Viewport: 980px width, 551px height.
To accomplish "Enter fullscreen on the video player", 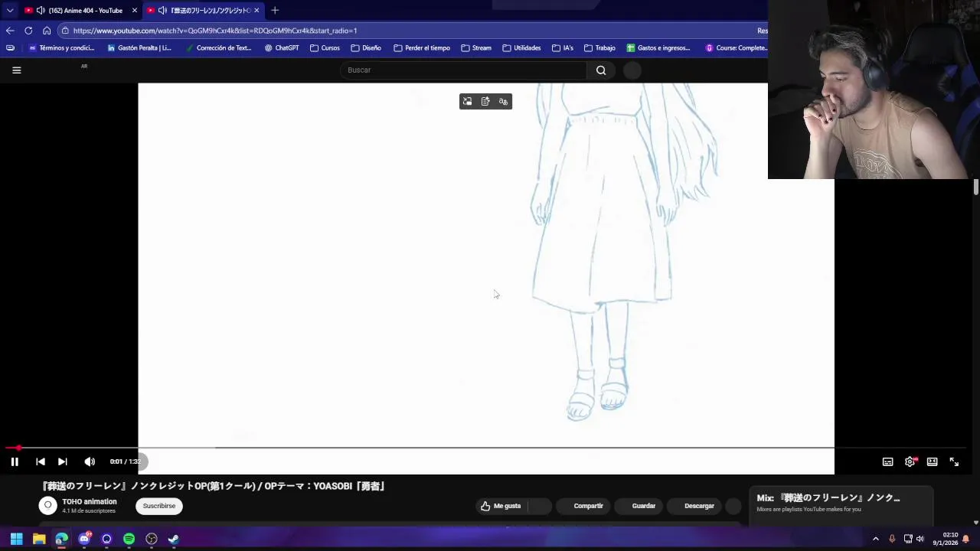I will pos(954,461).
